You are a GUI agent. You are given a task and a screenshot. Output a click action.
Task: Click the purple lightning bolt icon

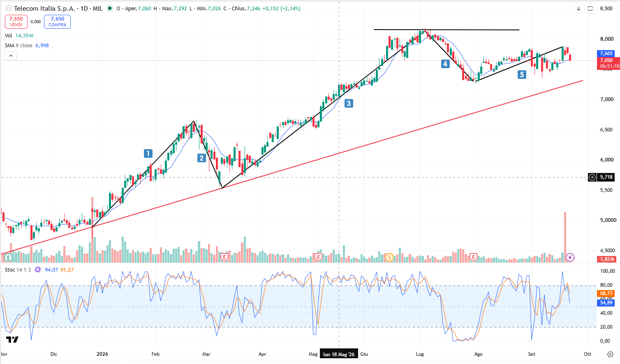570,258
